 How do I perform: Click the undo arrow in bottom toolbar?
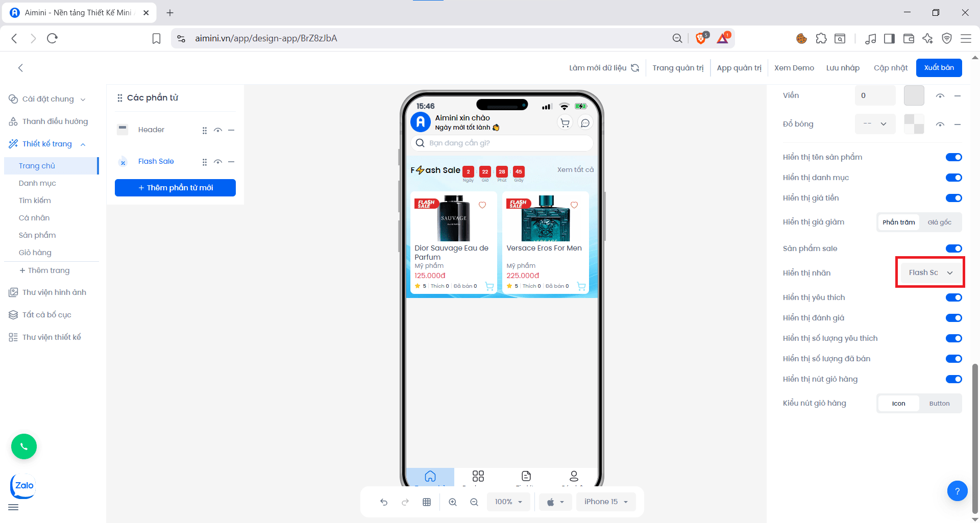pos(384,502)
